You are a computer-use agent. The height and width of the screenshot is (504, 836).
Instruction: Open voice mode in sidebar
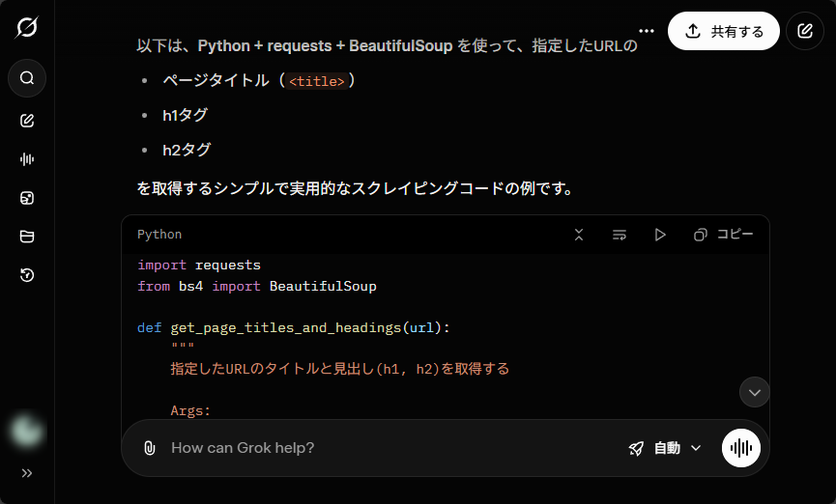27,159
